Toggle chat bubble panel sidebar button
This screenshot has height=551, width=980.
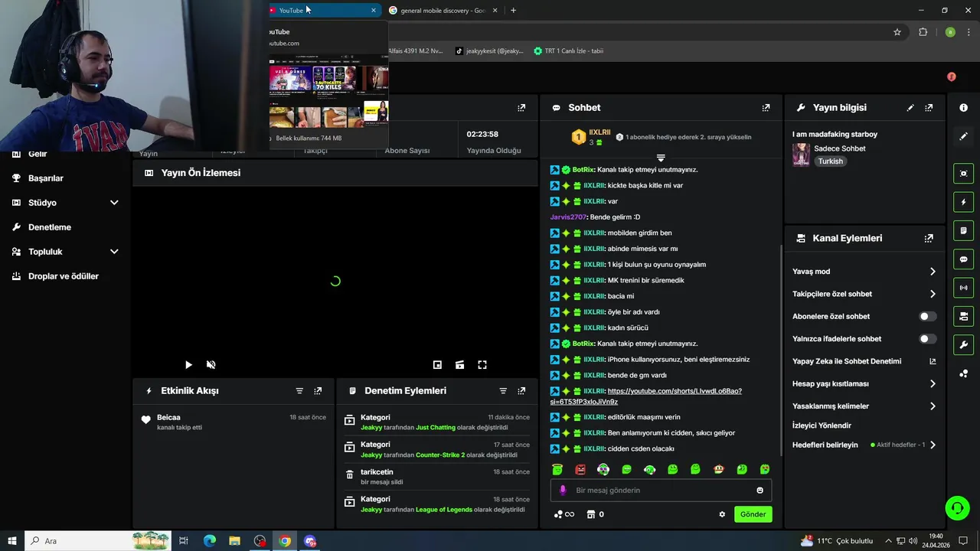[963, 259]
